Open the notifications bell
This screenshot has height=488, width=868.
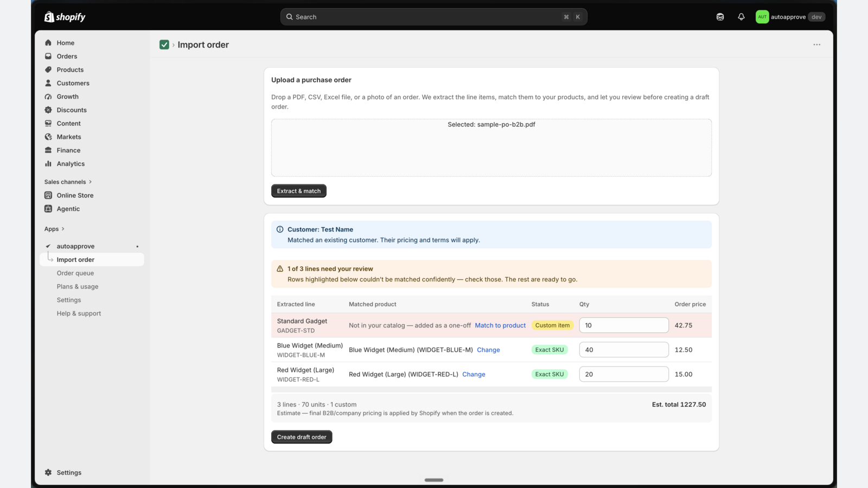point(741,17)
